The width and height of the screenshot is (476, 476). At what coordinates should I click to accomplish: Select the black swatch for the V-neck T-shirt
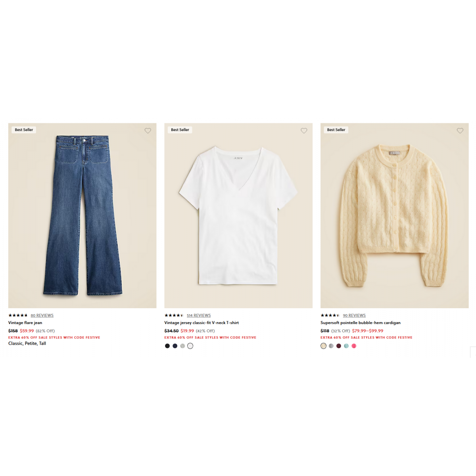click(167, 346)
